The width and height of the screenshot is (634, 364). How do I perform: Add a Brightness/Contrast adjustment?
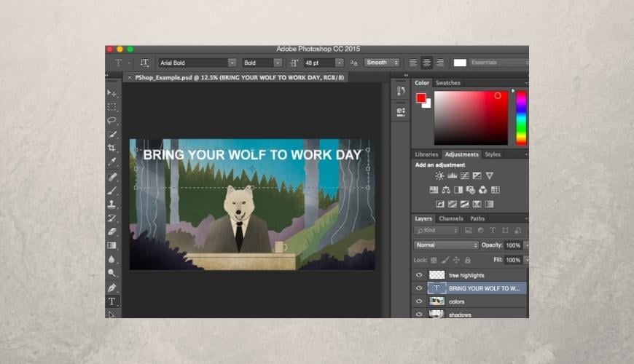[439, 175]
